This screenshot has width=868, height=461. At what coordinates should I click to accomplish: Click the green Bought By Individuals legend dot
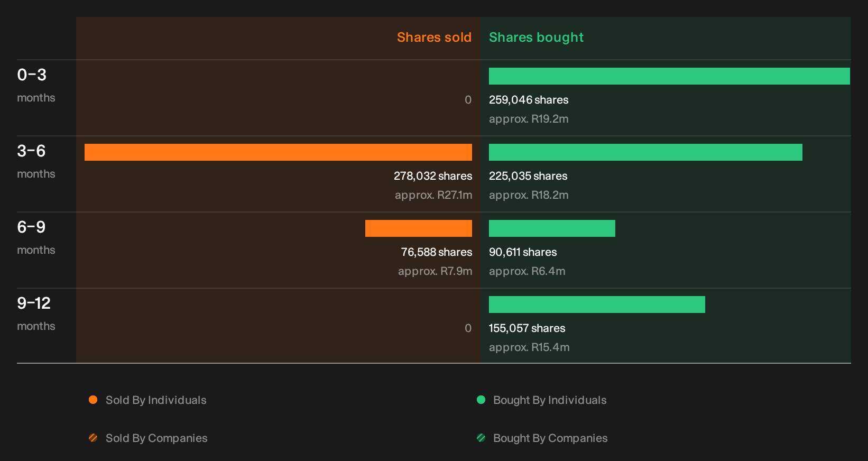[481, 400]
